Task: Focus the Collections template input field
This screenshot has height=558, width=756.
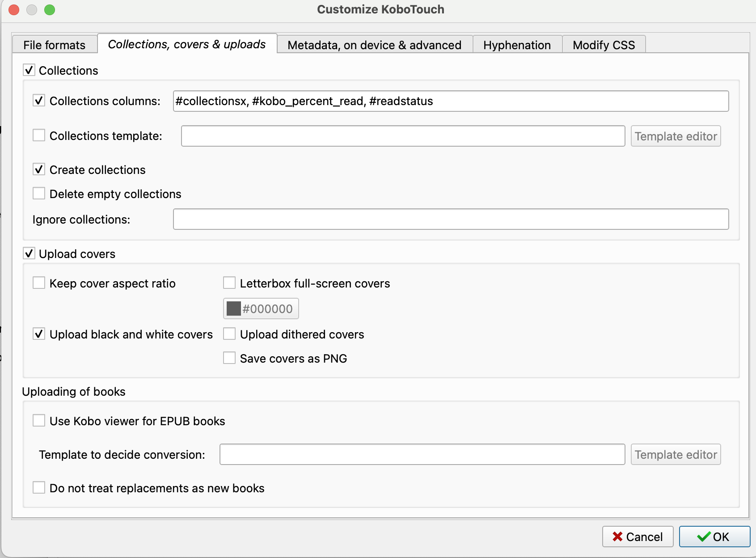Action: coord(403,136)
